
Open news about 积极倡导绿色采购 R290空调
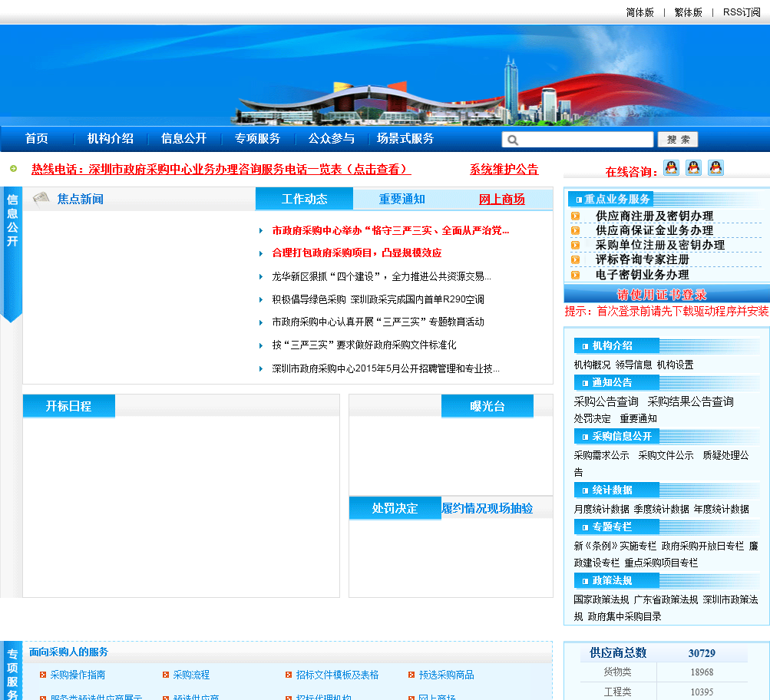pos(378,299)
